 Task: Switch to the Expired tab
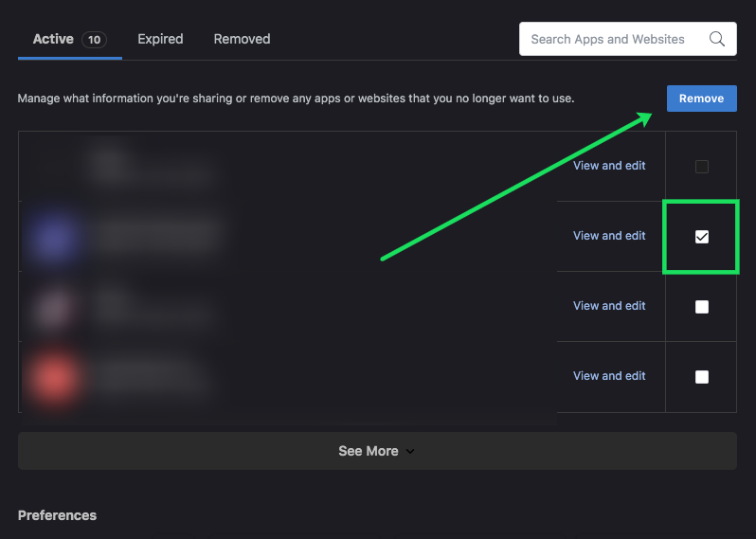(160, 39)
